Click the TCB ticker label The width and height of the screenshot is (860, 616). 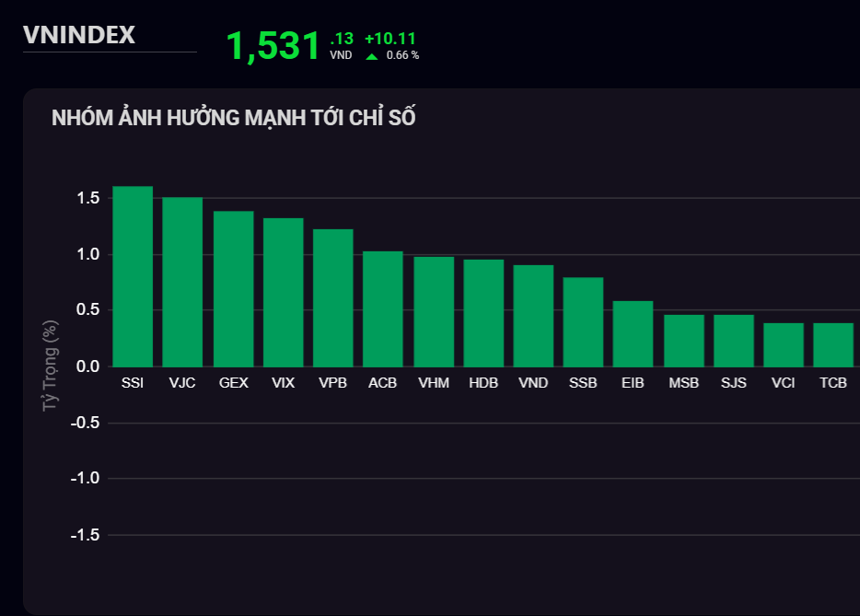[833, 383]
